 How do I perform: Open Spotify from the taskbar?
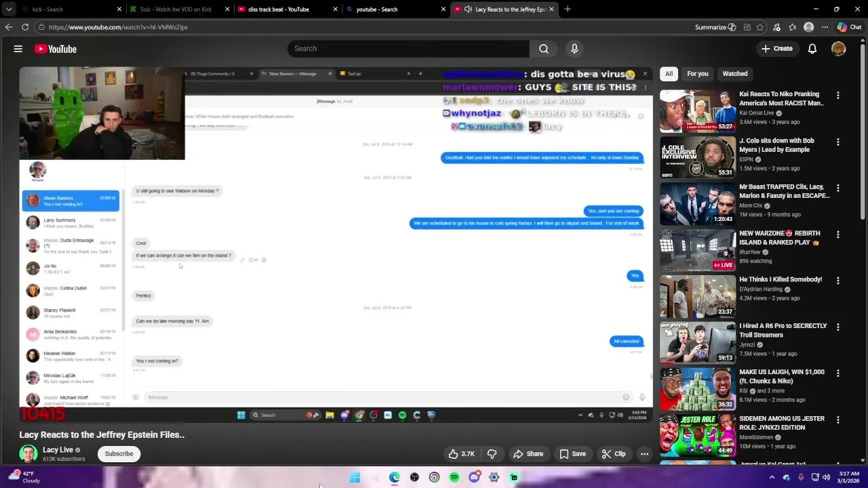point(454,478)
